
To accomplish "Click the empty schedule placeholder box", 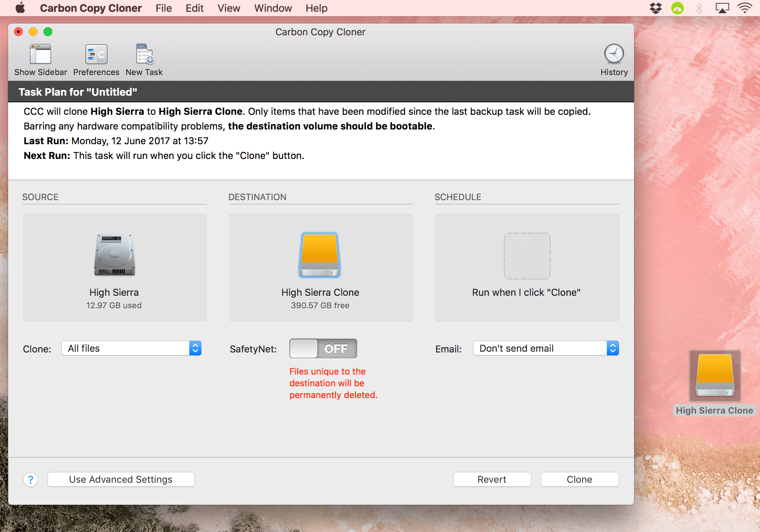I will coord(527,256).
